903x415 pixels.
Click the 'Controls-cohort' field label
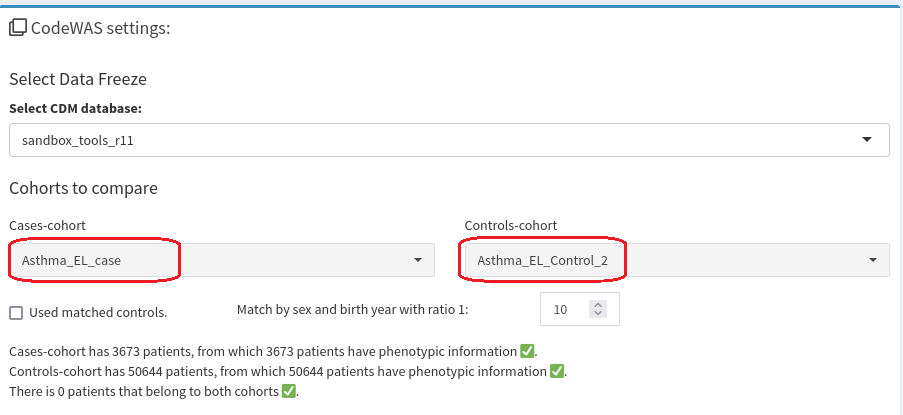pos(511,226)
